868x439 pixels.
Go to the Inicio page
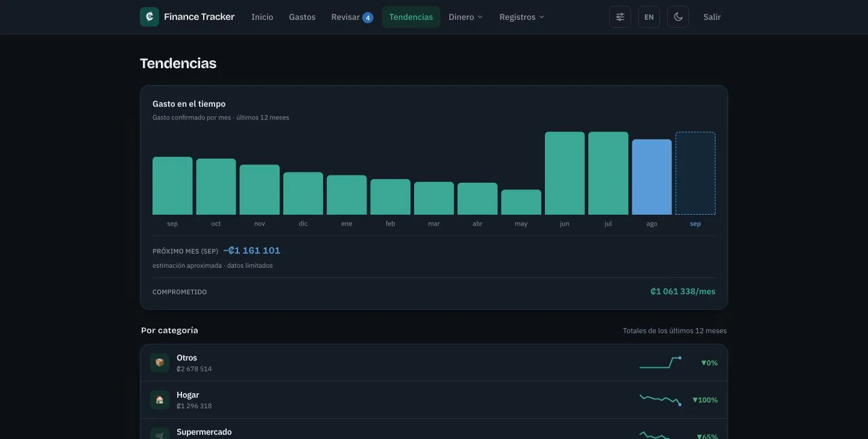262,17
